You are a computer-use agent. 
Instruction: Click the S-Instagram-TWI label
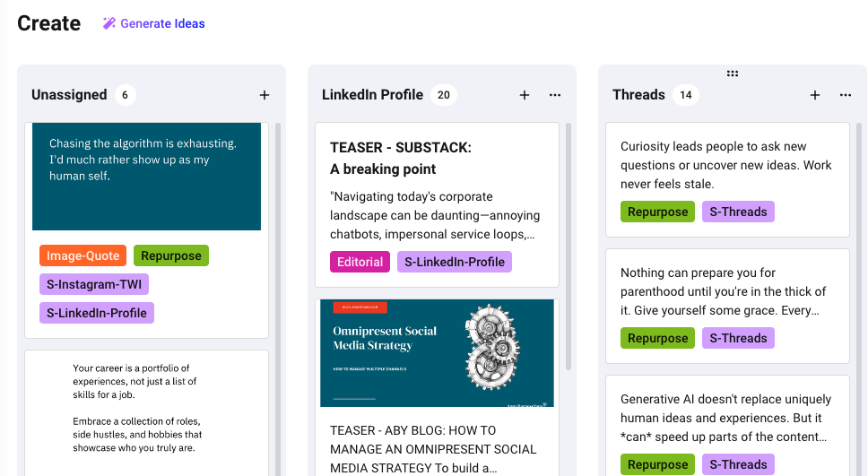click(x=94, y=284)
